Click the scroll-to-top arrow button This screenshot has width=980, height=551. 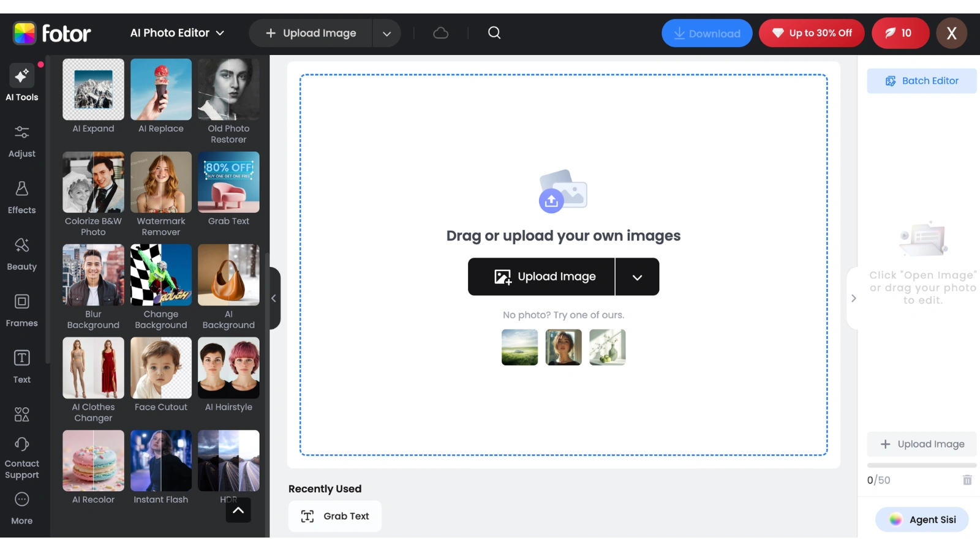[x=238, y=510]
